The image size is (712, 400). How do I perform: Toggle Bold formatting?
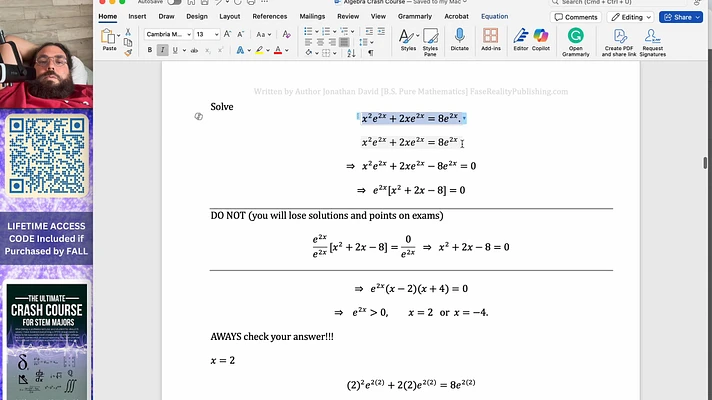(150, 50)
